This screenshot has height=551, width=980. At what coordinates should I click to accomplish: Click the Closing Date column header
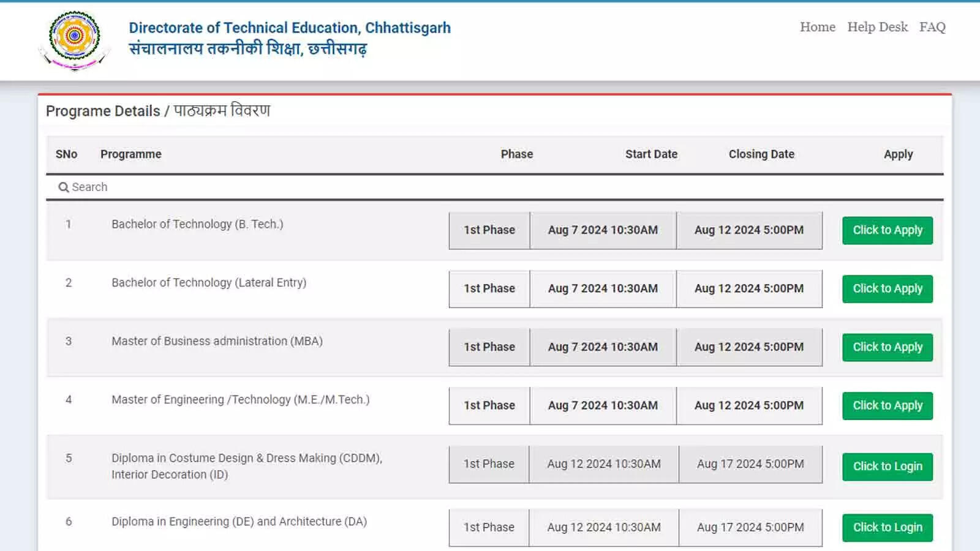(761, 154)
